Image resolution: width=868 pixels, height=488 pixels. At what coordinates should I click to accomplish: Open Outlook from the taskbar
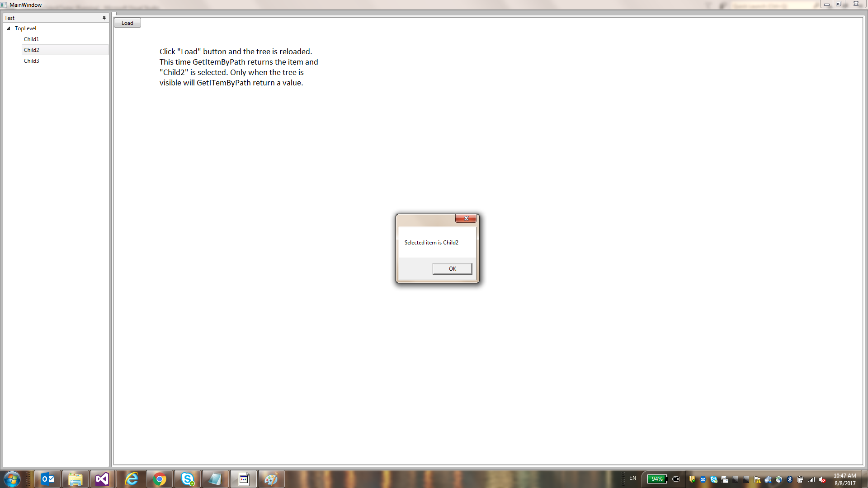click(47, 479)
